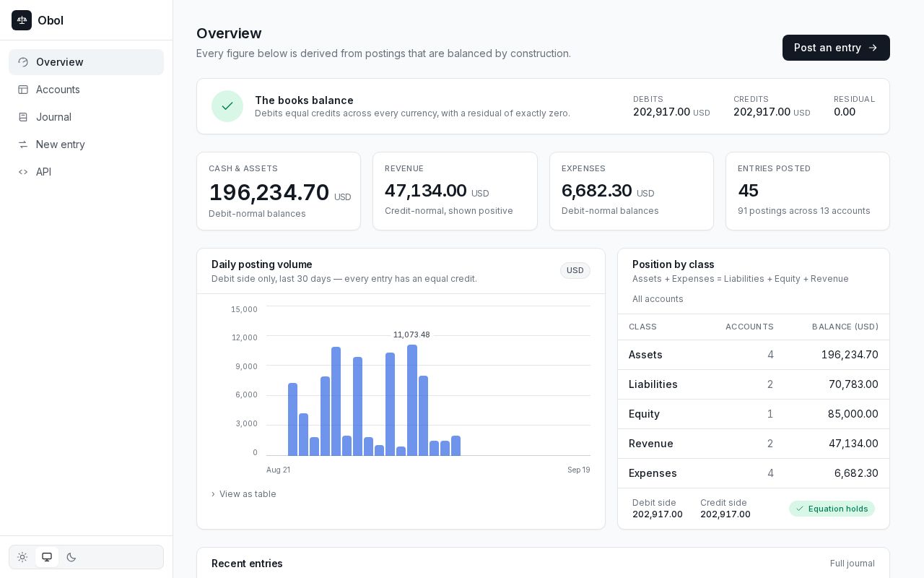The width and height of the screenshot is (924, 578).
Task: Click the ACCOUNTS column header
Action: tap(749, 327)
